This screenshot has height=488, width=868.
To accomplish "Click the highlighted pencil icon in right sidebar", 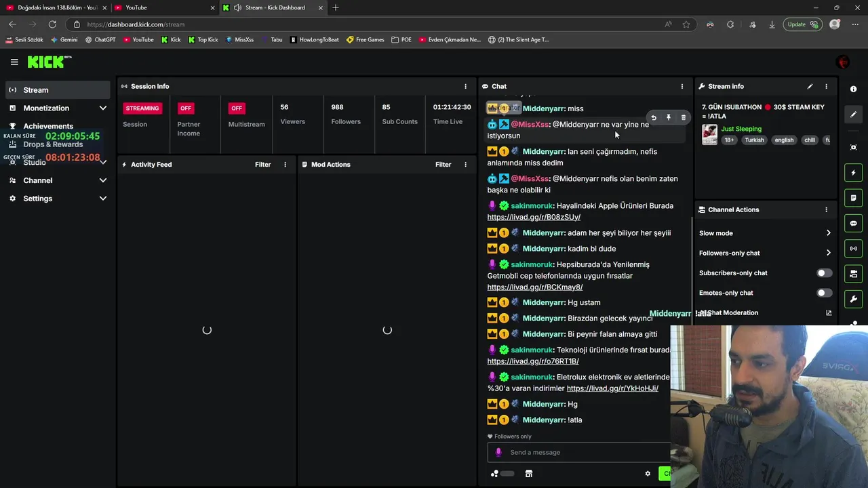I will click(x=853, y=115).
